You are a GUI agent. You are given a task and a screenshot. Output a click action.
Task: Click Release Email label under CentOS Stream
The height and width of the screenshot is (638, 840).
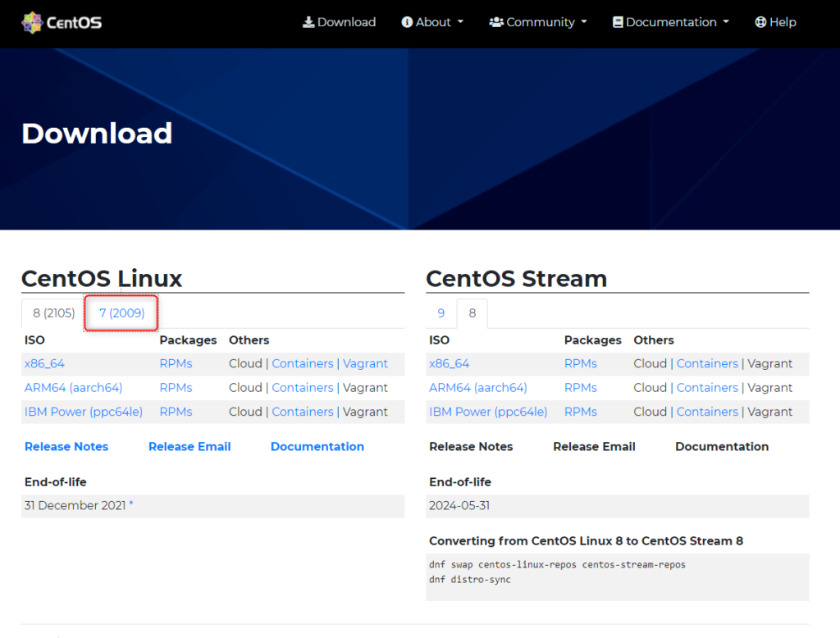point(594,446)
